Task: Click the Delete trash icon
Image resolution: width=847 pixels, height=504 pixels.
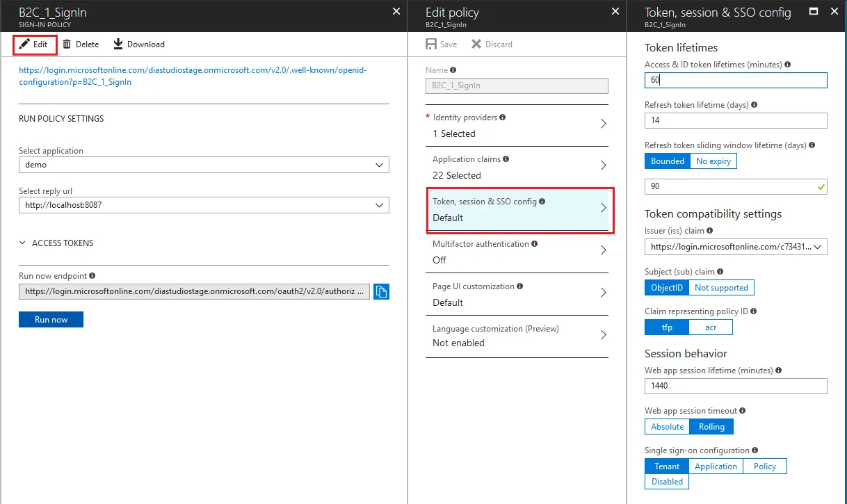Action: [x=67, y=44]
